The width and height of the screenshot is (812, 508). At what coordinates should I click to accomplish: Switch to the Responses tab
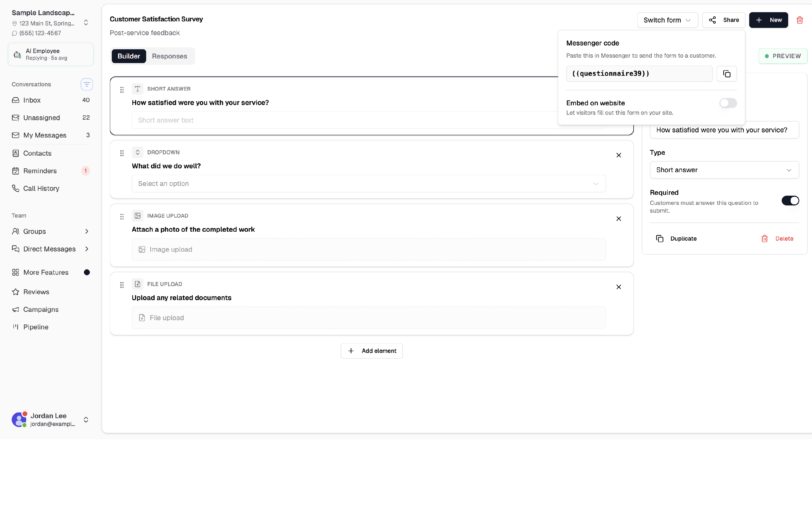[x=169, y=56]
